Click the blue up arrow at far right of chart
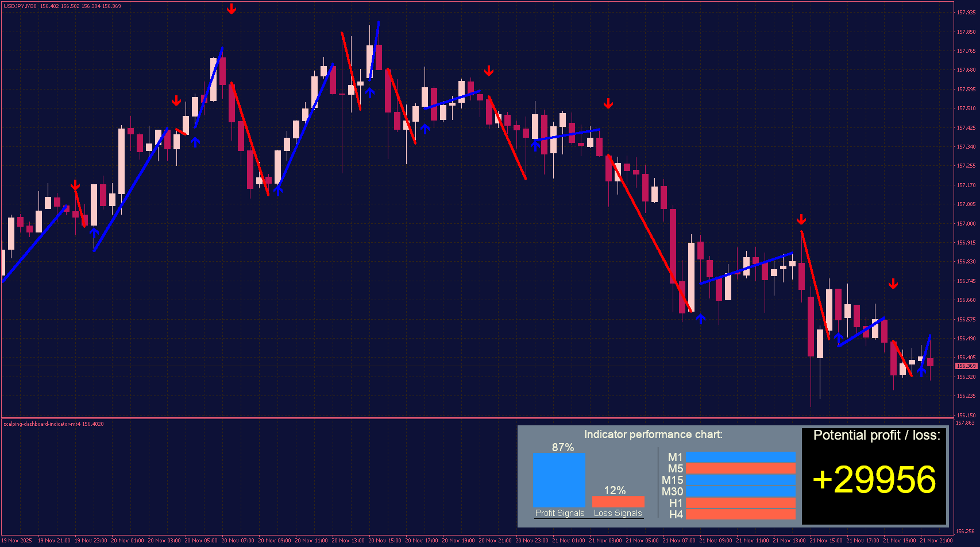Image resolution: width=980 pixels, height=547 pixels. tap(921, 371)
